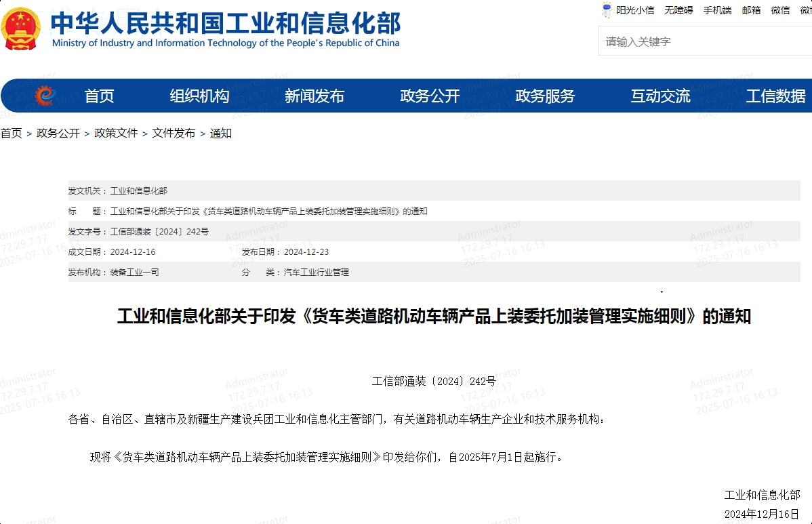
Task: Click the ministry title 中华人民共和国工业和信息化部
Action: pos(226,23)
